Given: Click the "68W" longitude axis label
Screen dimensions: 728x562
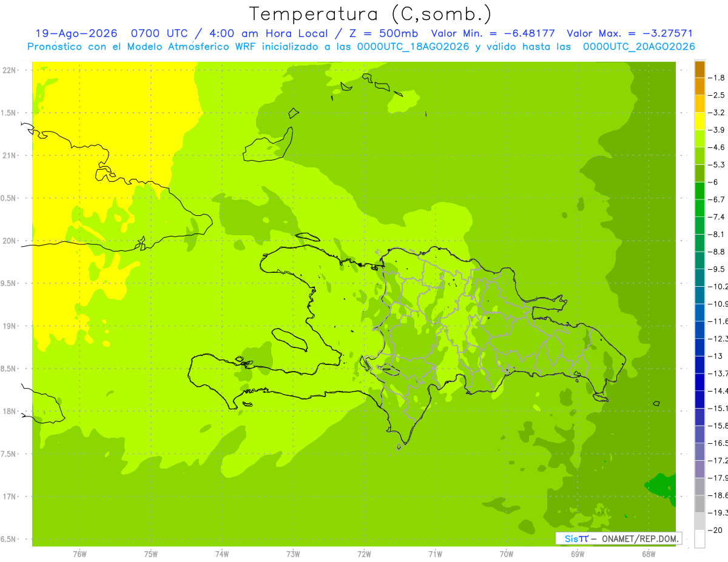Looking at the screenshot, I should coord(649,554).
